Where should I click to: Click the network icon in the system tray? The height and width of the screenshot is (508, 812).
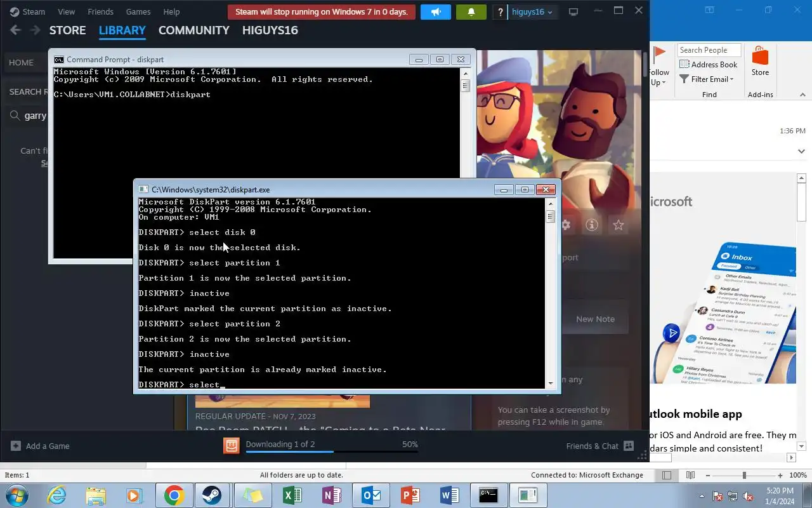(733, 496)
